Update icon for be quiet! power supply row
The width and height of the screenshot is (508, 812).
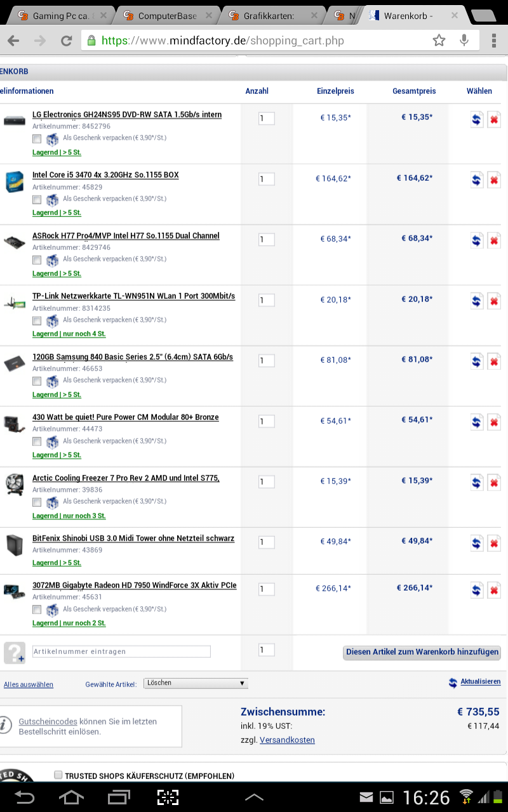[x=477, y=422]
